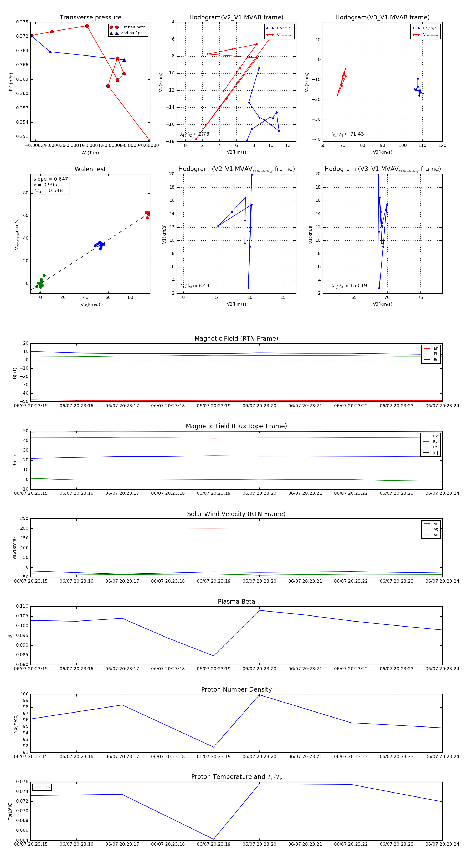Click the '1st half path' legend entry

[128, 27]
